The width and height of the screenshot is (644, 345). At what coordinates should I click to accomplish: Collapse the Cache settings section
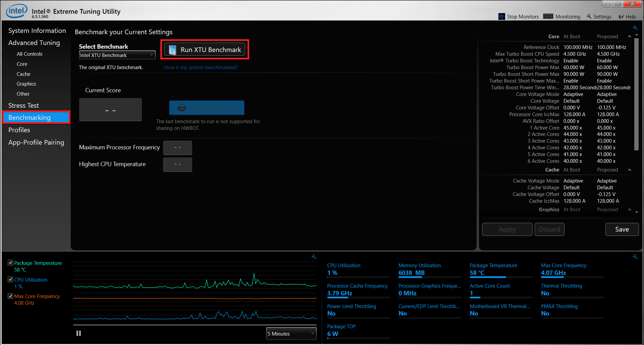(630, 170)
